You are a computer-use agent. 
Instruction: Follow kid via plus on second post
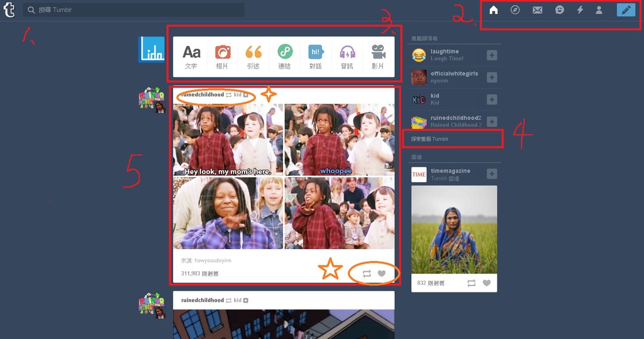coord(246,301)
